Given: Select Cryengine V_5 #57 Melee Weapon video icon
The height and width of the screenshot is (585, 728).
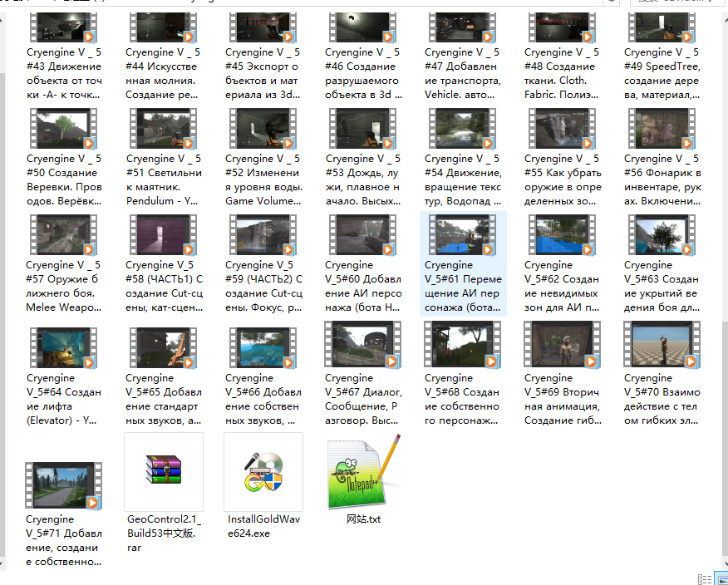Looking at the screenshot, I should [x=64, y=235].
